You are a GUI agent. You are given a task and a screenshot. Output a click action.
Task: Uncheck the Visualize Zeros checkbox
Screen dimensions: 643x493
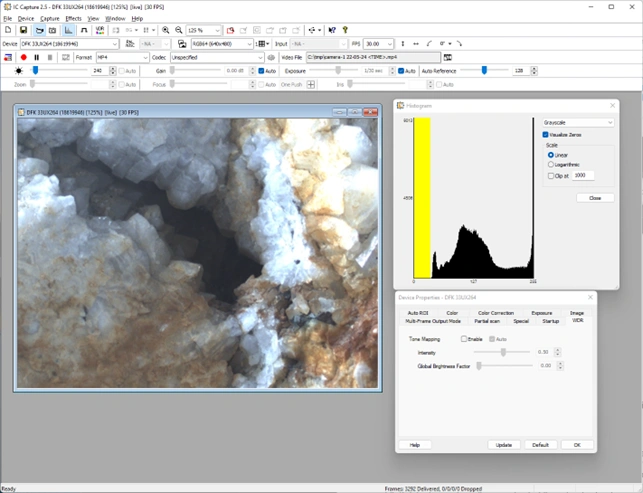tap(545, 134)
